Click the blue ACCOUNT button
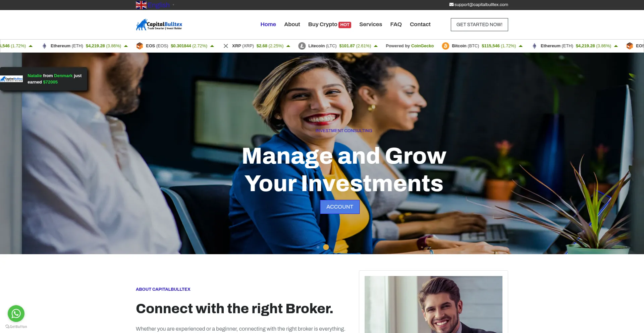The image size is (644, 333). 340,207
